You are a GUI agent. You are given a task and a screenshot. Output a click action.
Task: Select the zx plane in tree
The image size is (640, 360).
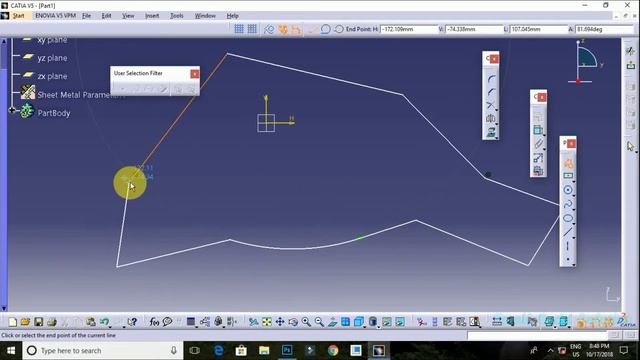coord(52,76)
